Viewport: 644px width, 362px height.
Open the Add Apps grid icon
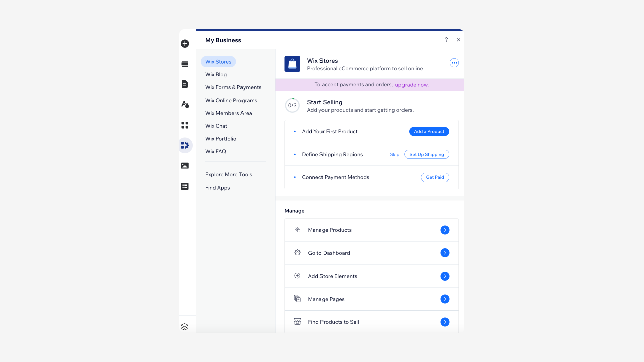click(x=185, y=125)
